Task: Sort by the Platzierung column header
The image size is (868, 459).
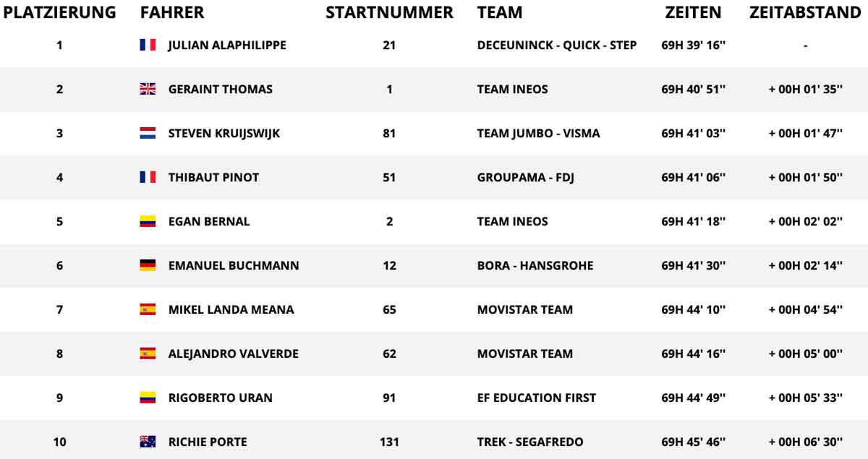Action: (x=60, y=12)
